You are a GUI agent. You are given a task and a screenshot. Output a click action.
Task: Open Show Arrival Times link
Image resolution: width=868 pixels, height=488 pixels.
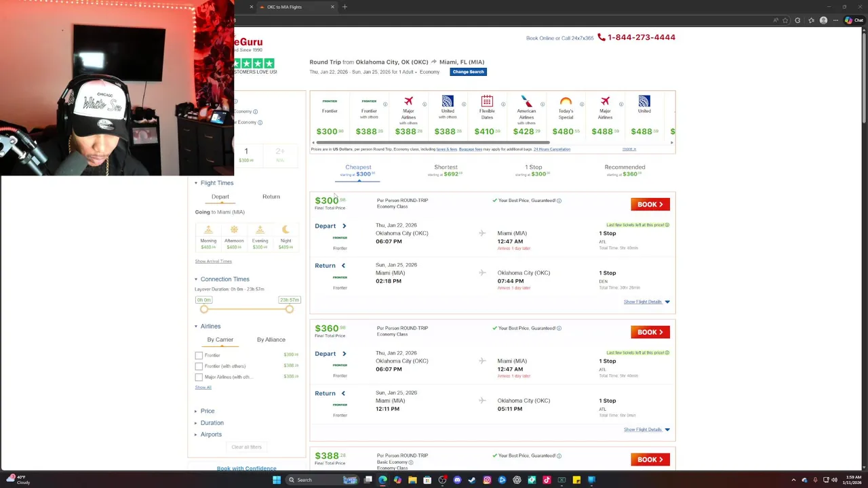213,262
